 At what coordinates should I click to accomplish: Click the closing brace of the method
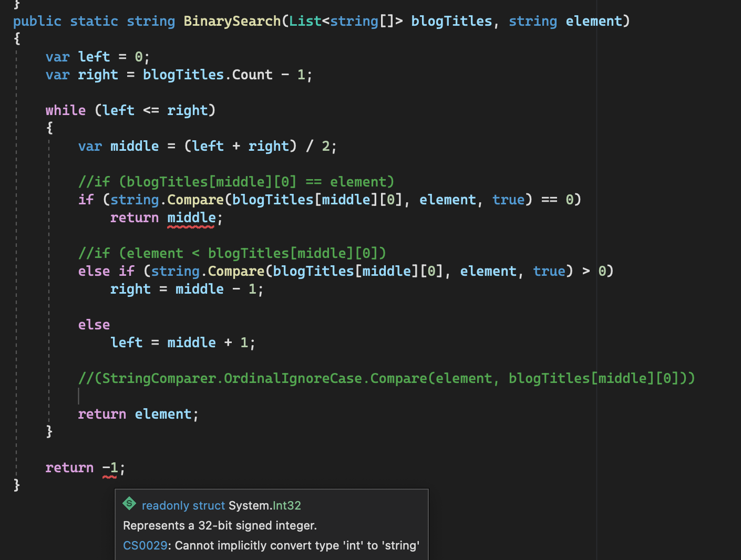(16, 485)
